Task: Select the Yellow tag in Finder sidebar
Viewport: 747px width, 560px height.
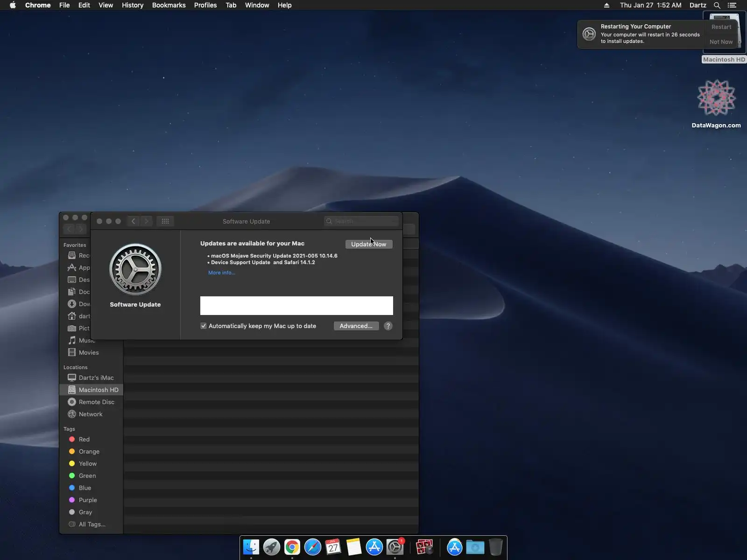Action: coord(83,463)
